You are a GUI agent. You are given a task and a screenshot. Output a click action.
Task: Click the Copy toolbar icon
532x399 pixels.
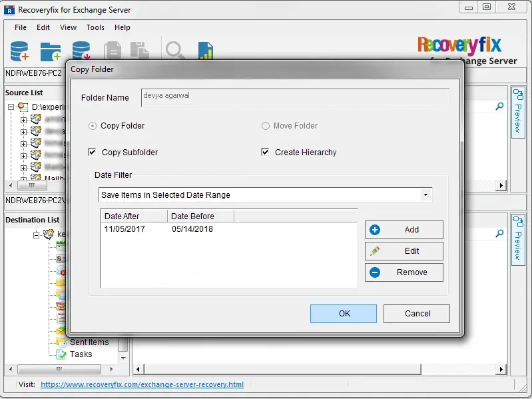[113, 50]
